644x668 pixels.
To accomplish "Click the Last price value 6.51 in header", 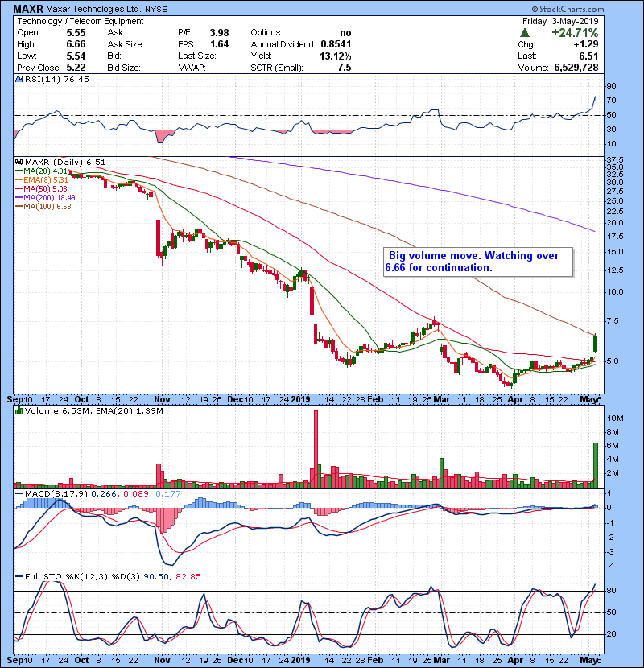I will click(589, 56).
